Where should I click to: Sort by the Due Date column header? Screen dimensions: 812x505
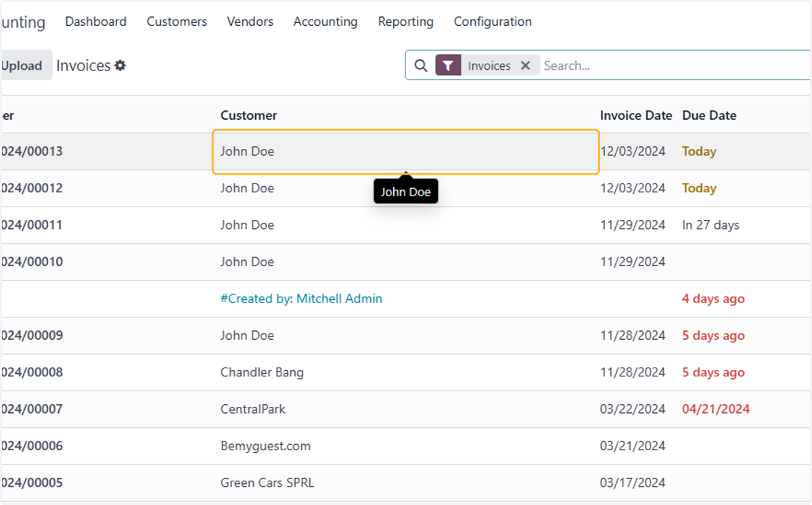[x=709, y=115]
